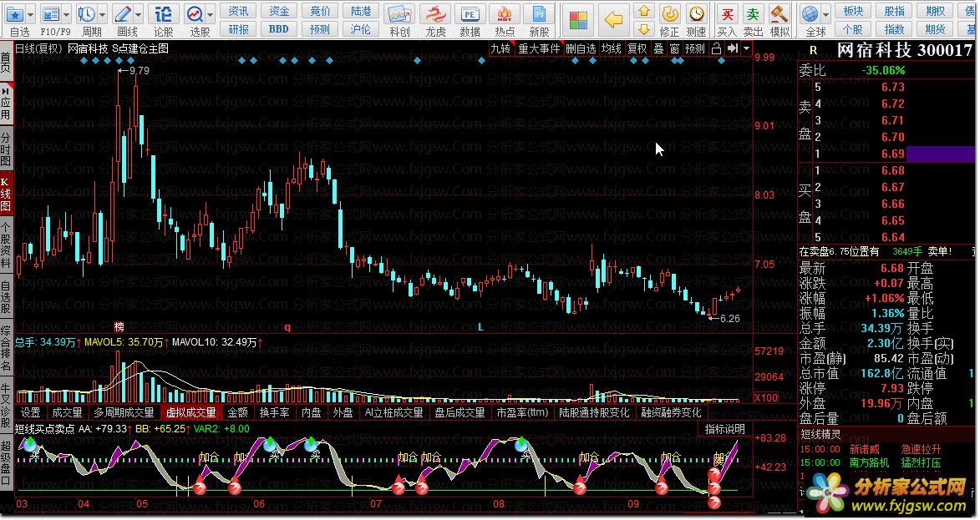Open the 数据 PE data icon
Screen dimensions: 980x520
(x=470, y=14)
